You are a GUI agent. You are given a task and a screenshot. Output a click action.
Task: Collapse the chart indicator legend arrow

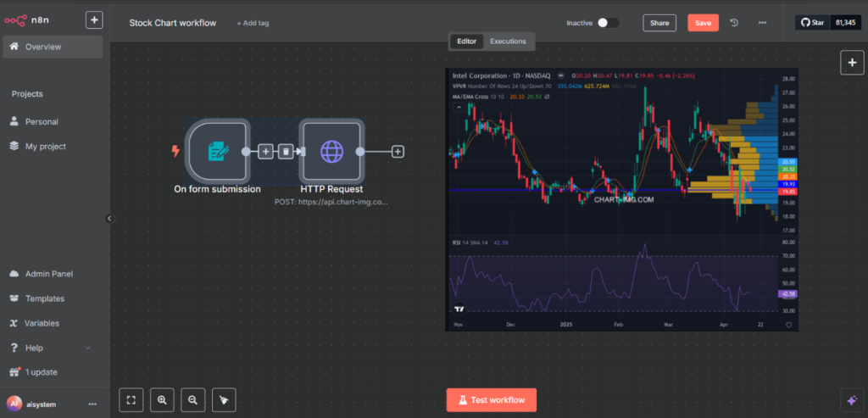(x=459, y=109)
